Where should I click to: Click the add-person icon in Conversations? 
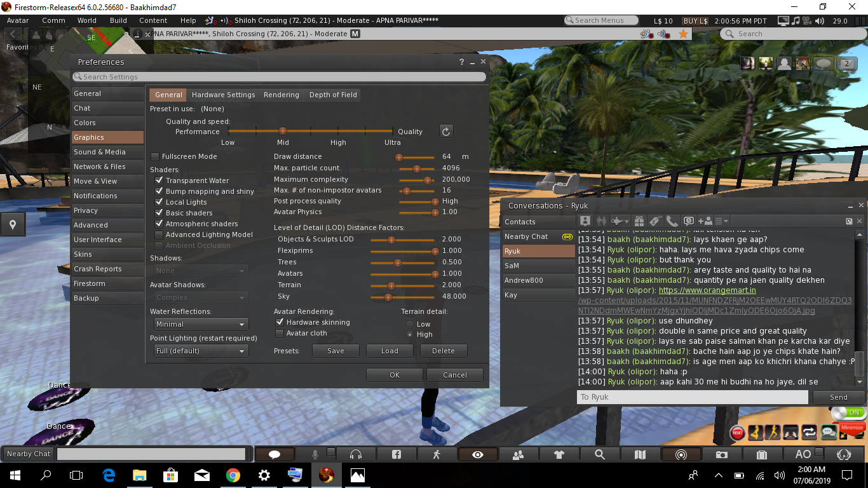click(x=705, y=221)
